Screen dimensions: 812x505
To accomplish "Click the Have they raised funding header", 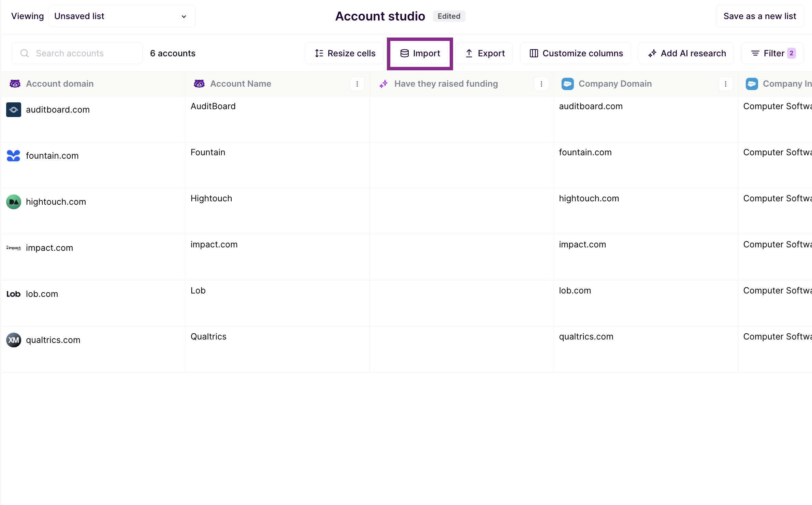I will tap(462, 84).
